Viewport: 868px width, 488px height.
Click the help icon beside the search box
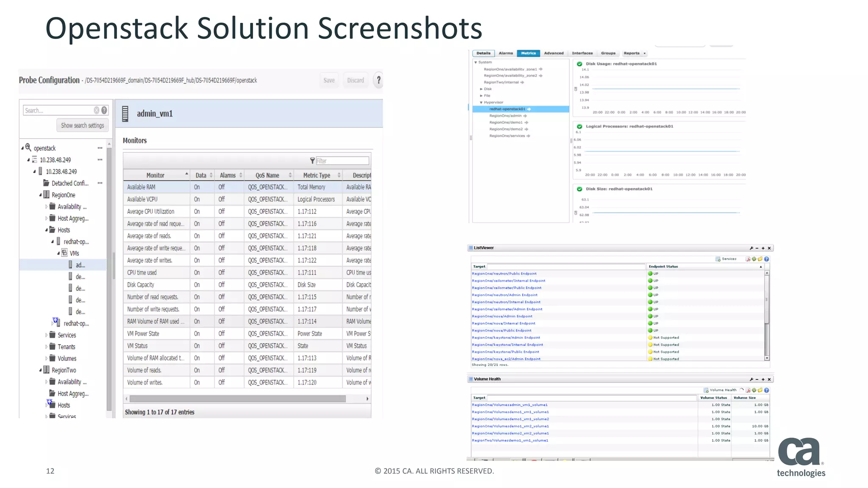tap(104, 110)
